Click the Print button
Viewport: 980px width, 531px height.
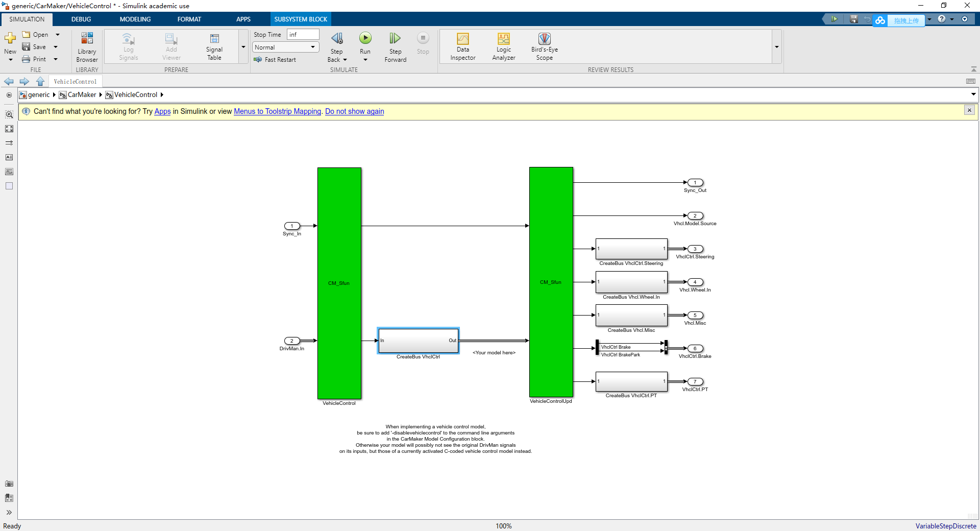coord(34,59)
